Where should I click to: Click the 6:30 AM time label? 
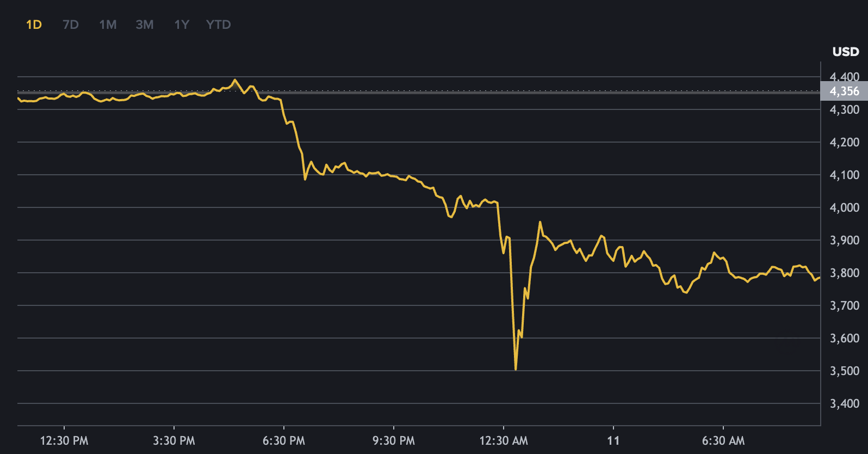723,440
